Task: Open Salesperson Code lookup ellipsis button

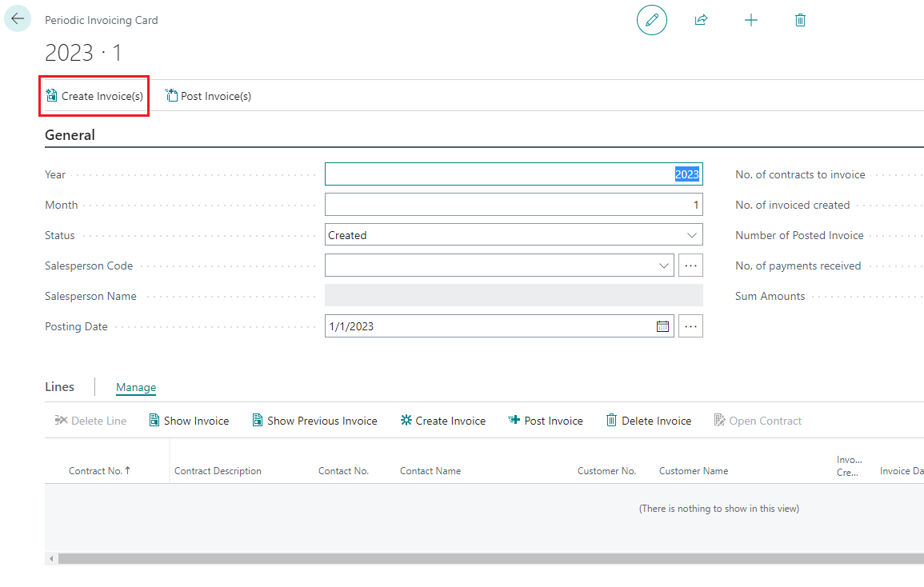Action: click(690, 266)
